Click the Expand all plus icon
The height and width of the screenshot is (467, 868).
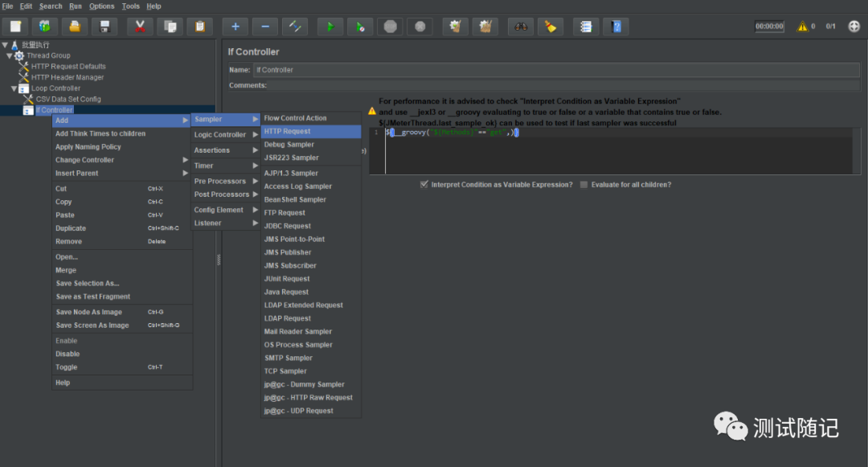[235, 27]
